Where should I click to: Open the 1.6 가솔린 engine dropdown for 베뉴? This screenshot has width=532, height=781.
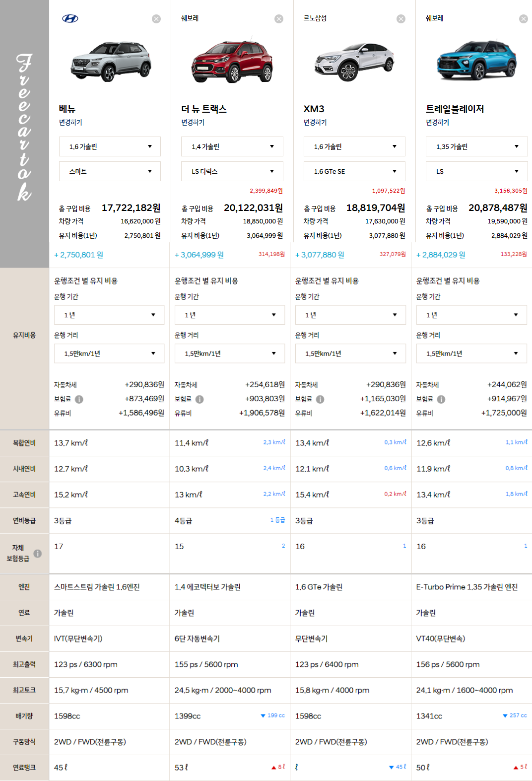point(110,146)
